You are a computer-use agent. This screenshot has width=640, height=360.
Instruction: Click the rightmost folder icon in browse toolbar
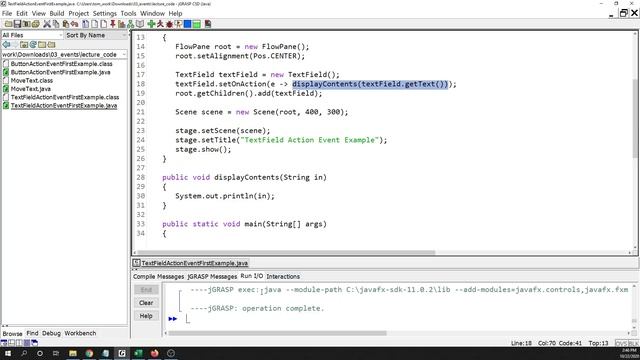(x=51, y=44)
